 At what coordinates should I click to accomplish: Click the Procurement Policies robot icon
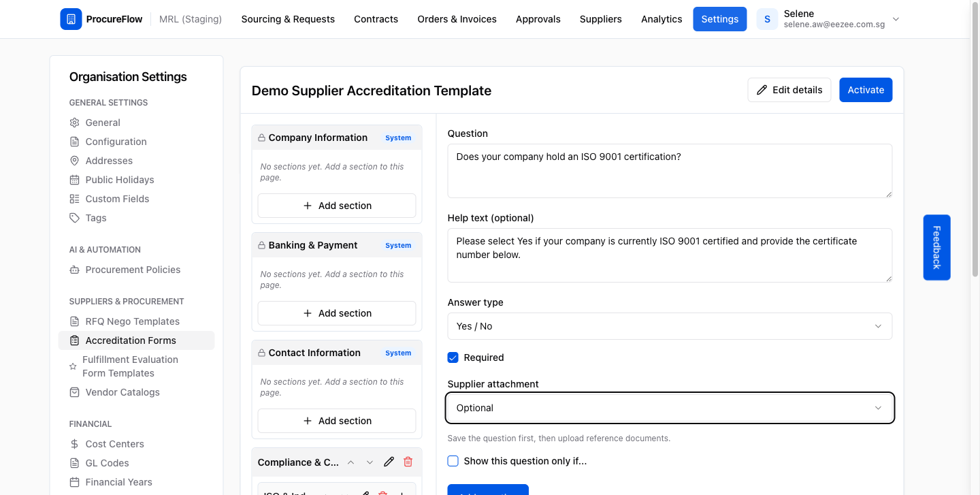point(75,270)
